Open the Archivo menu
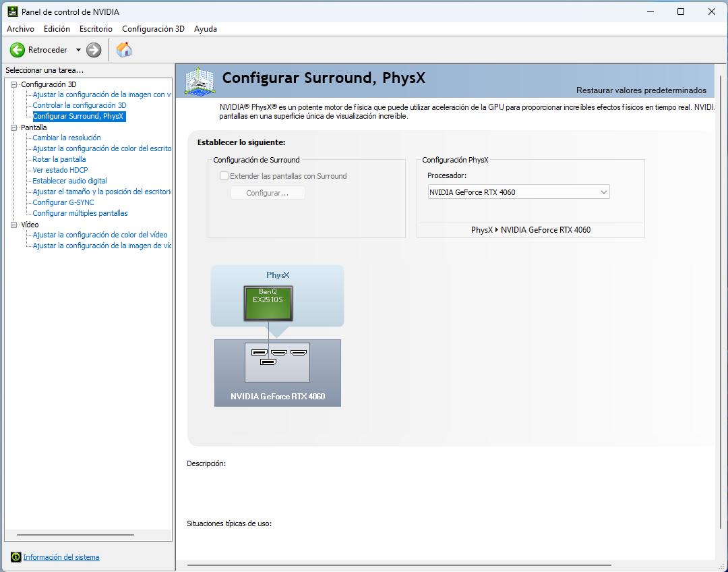Image resolution: width=728 pixels, height=572 pixels. click(20, 29)
